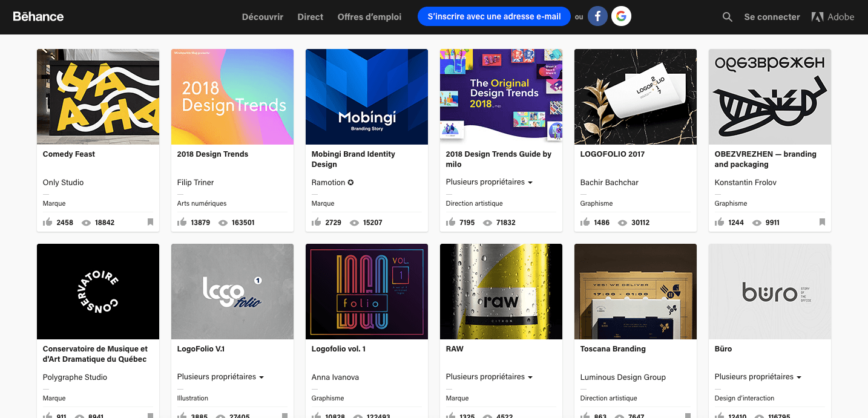The height and width of the screenshot is (418, 868).
Task: Open the search with the magnifying glass icon
Action: pyautogui.click(x=727, y=16)
